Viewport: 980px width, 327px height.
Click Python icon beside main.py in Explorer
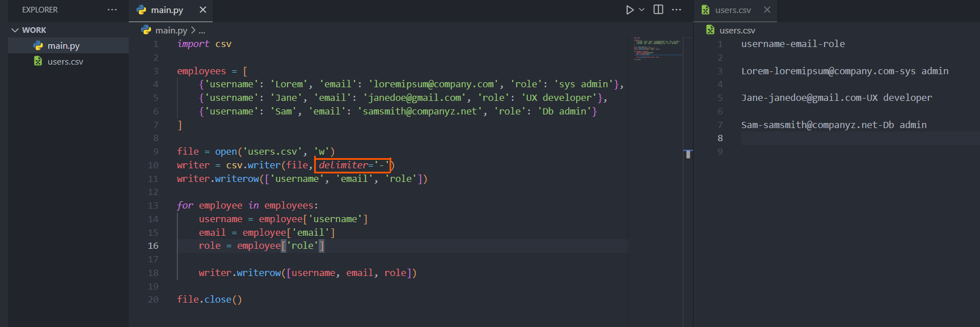pos(38,46)
